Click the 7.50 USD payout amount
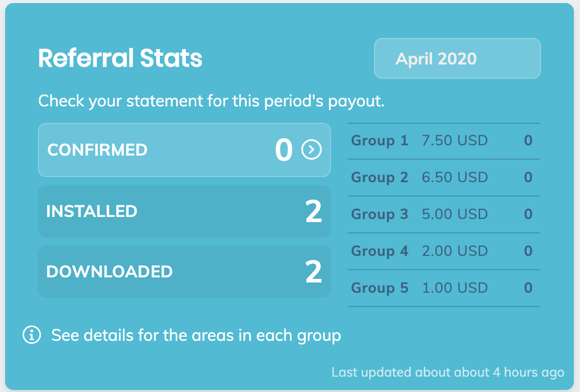Viewport: 580px width, 392px height. [x=454, y=141]
